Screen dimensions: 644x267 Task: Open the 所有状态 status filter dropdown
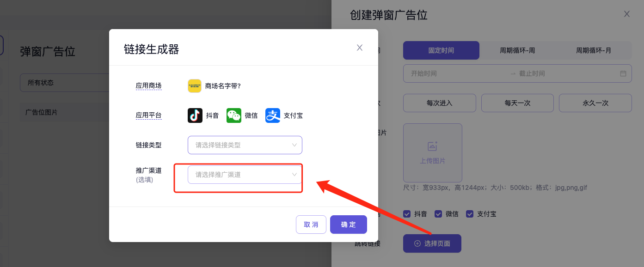pyautogui.click(x=65, y=83)
